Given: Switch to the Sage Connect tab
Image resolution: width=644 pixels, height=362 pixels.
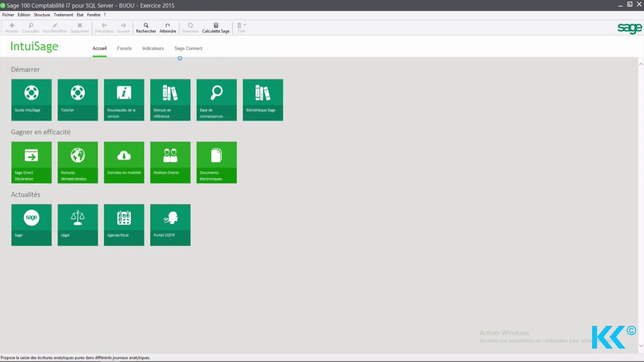Looking at the screenshot, I should [x=188, y=49].
